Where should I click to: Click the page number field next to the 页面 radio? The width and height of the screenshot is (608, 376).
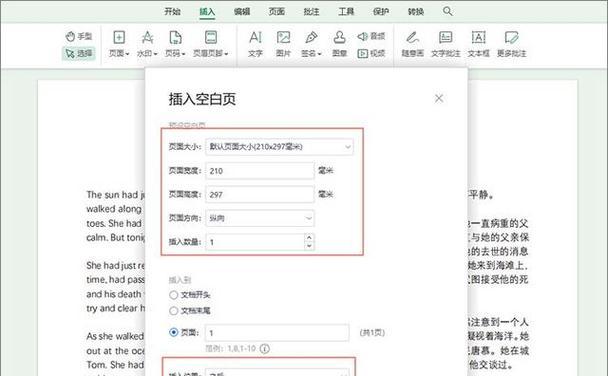point(277,333)
